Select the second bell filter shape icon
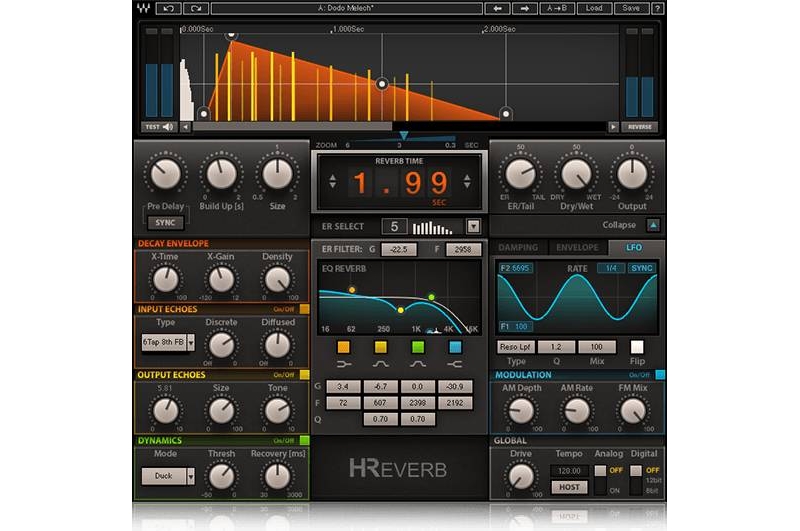 coord(418,364)
